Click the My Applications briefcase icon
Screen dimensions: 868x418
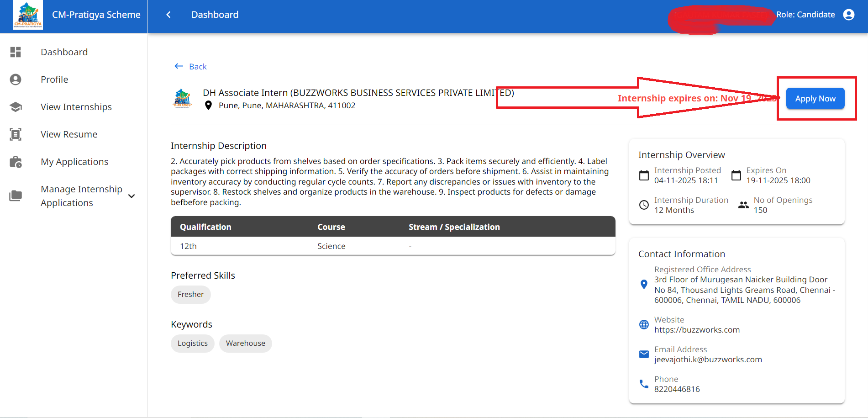click(x=16, y=162)
